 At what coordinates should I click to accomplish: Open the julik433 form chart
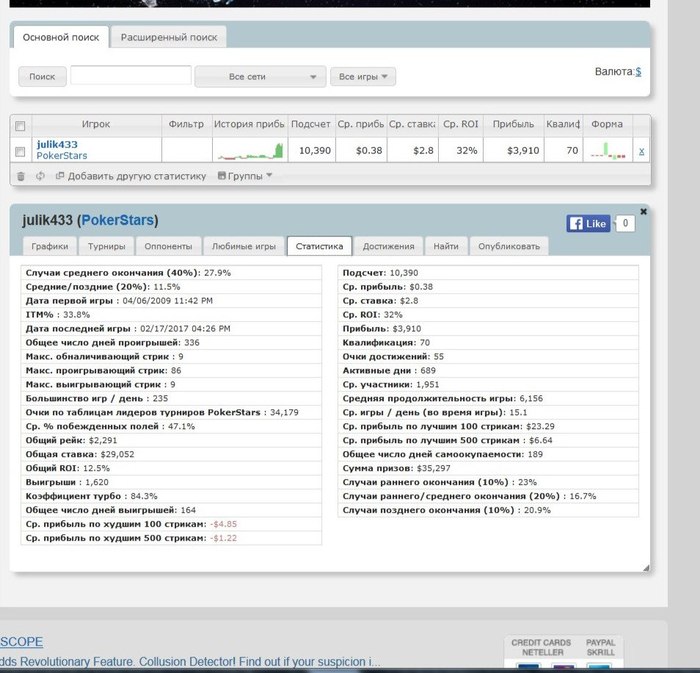pyautogui.click(x=608, y=151)
